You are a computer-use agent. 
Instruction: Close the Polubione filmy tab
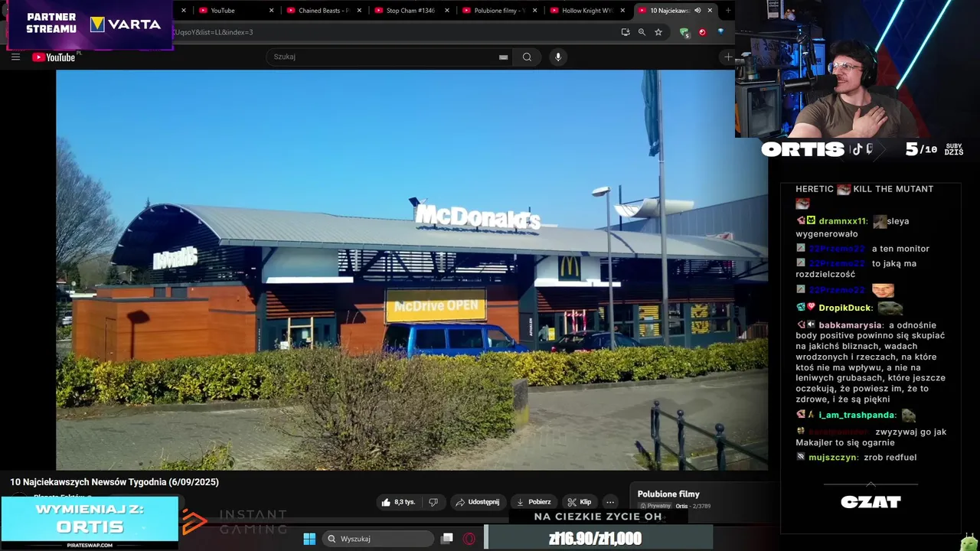point(535,11)
